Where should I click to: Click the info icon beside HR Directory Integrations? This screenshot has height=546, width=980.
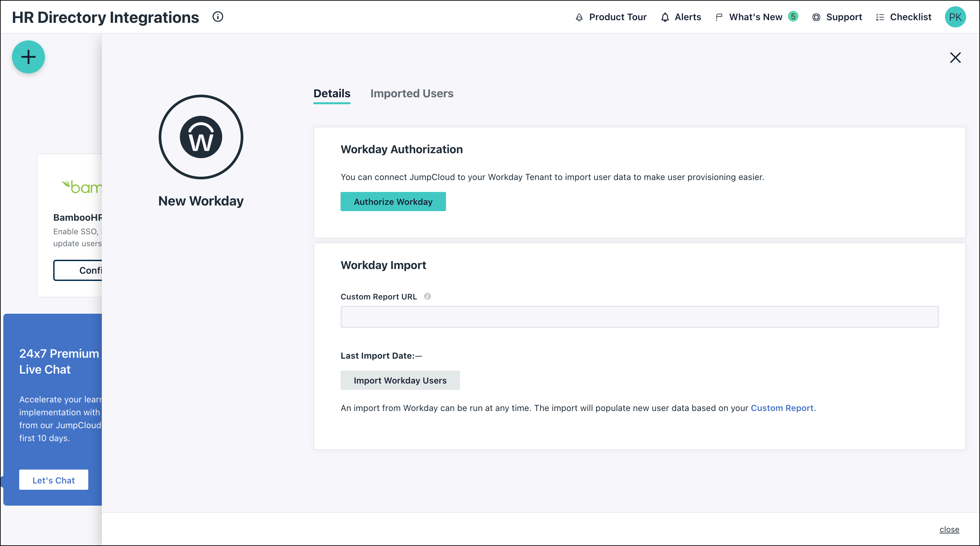point(218,17)
